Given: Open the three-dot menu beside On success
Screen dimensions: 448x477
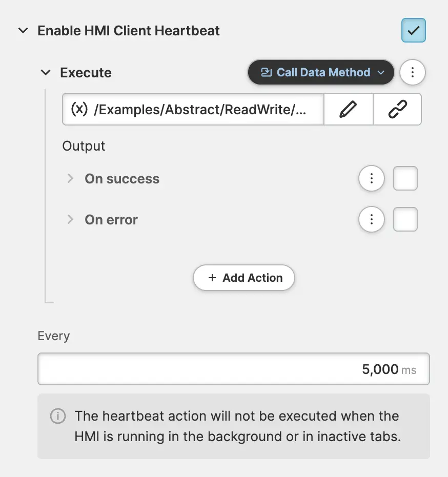Looking at the screenshot, I should coord(372,179).
